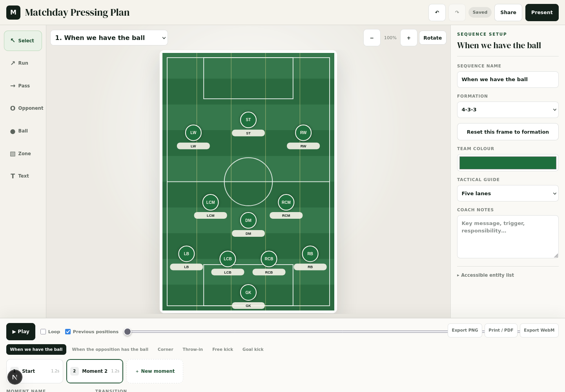
Task: Export the board as PNG
Action: pos(465,330)
